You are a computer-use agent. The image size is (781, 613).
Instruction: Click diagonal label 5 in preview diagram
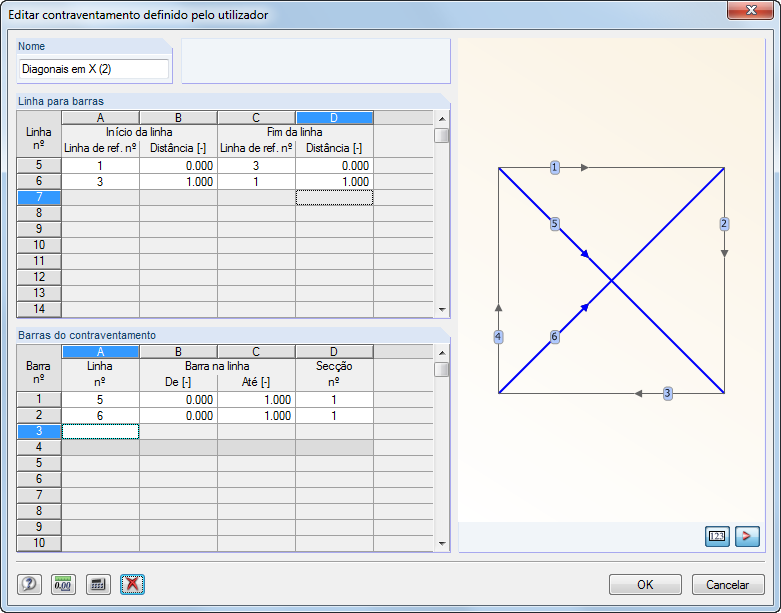pyautogui.click(x=555, y=224)
